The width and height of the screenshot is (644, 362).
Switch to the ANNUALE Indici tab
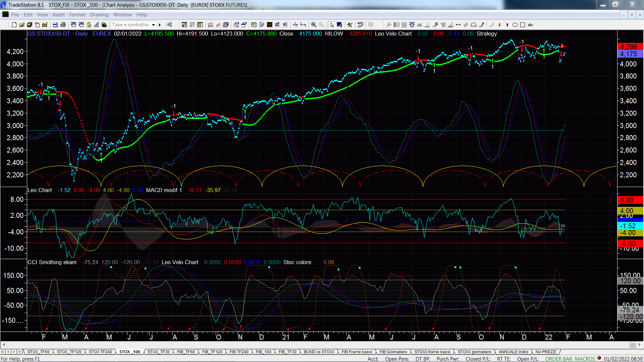pos(513,352)
